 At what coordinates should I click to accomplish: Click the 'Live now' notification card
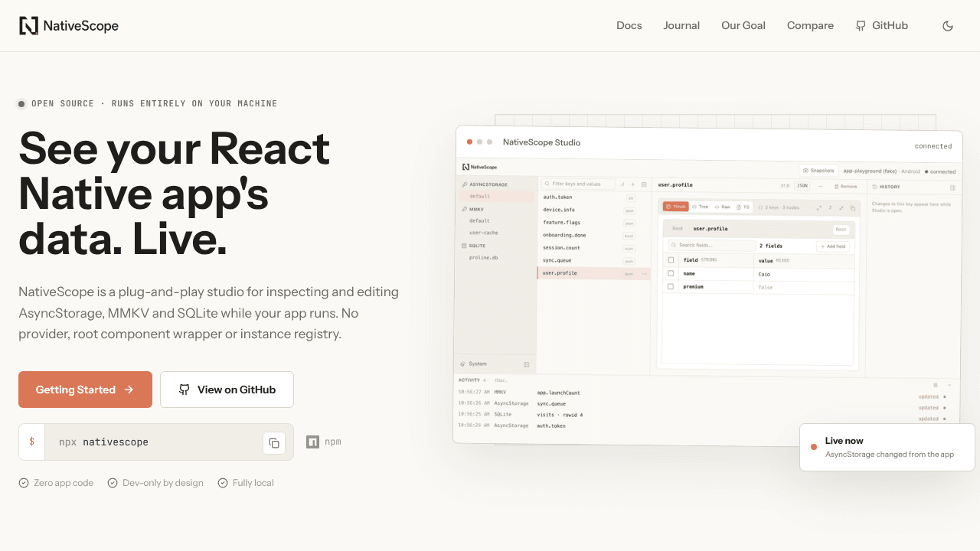pos(887,447)
